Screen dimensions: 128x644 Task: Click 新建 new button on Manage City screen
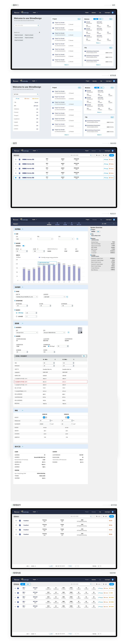tap(111, 516)
